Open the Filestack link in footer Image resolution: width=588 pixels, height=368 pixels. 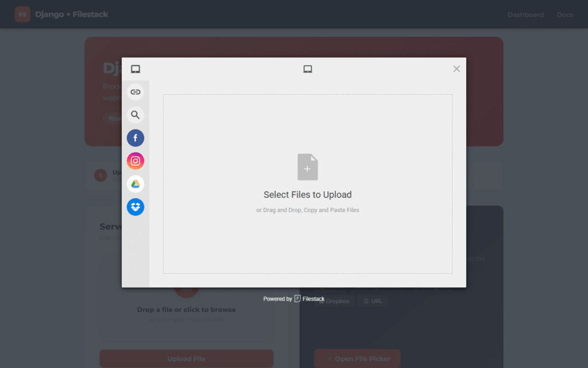(310, 299)
